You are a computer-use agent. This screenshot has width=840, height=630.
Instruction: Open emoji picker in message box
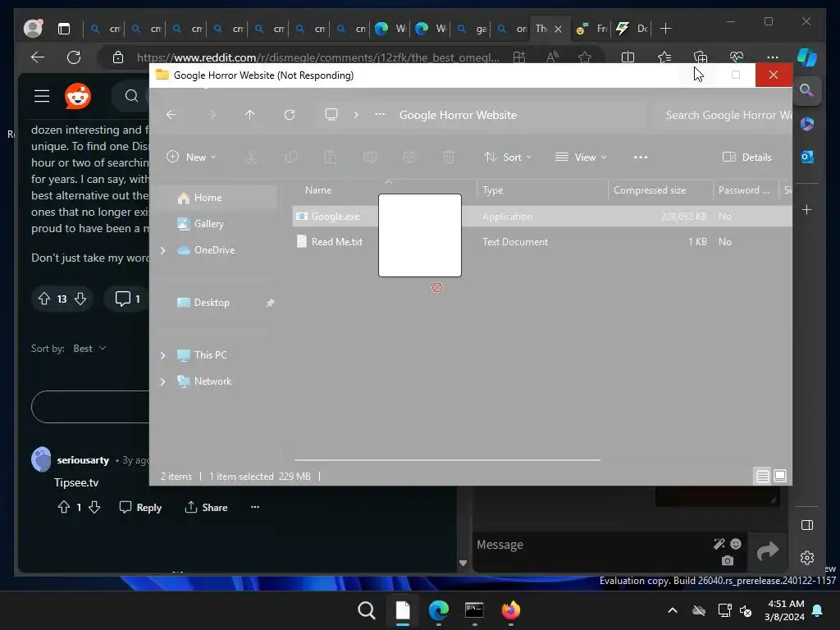(x=736, y=545)
